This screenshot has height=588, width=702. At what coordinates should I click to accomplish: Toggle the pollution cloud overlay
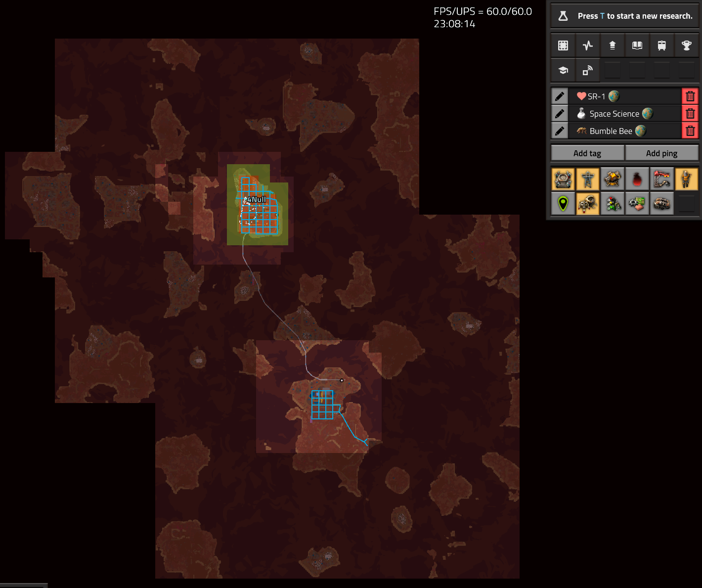pos(637,179)
